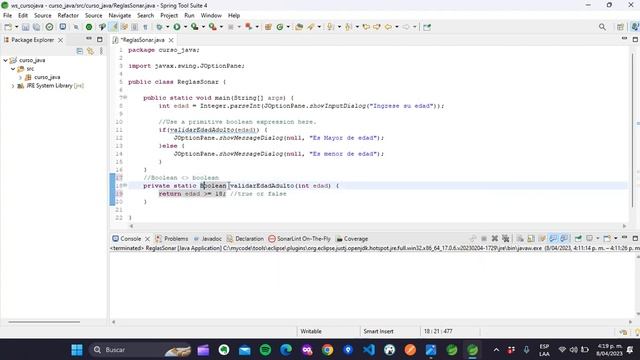Image resolution: width=640 pixels, height=360 pixels.
Task: Click the Windows Start button
Action: click(x=77, y=350)
